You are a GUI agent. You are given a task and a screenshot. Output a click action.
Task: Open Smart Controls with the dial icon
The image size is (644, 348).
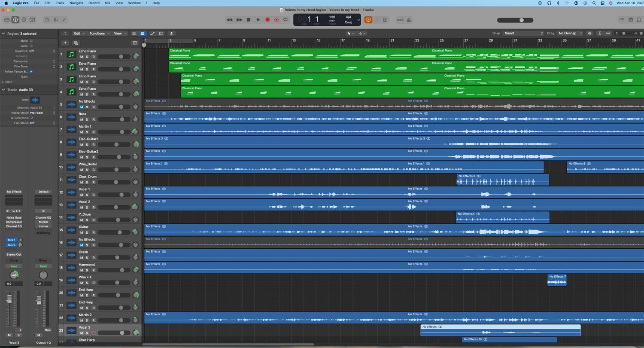tap(47, 20)
